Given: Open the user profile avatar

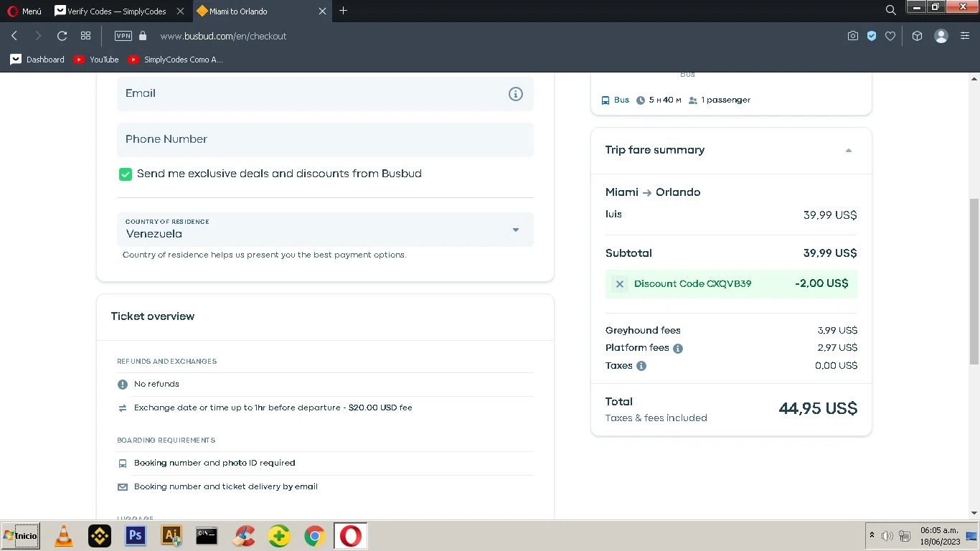Looking at the screenshot, I should click(941, 36).
